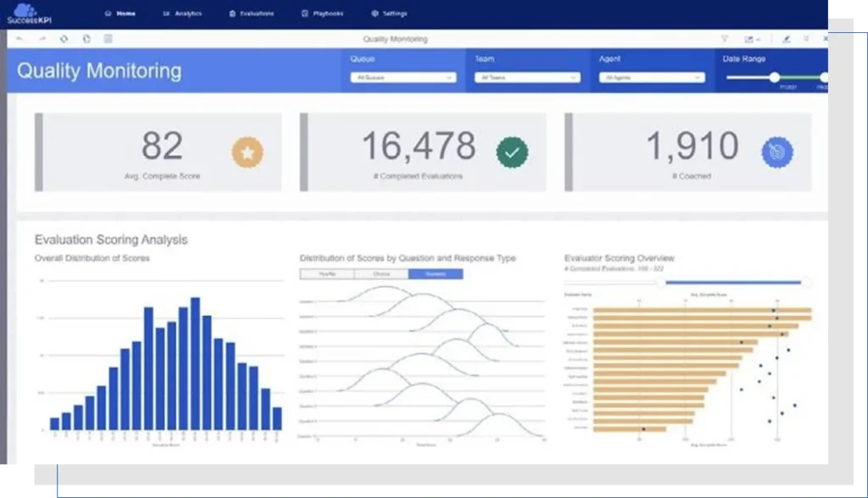Click the green checkmark Completed Evaluations icon
868x498 pixels.
pos(512,152)
